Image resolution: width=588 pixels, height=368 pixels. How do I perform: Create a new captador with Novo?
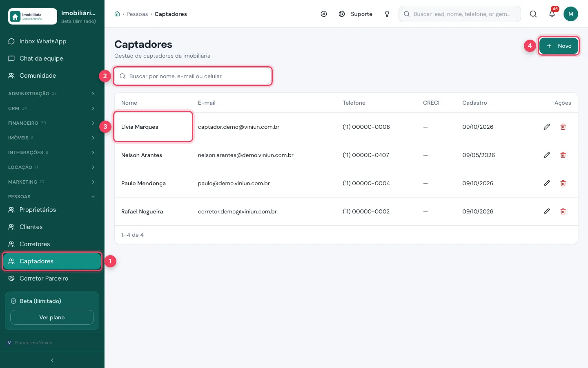coord(559,46)
